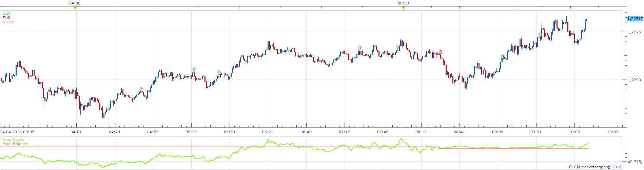
Task: Click the 09:09 time axis label
Action: pyautogui.click(x=498, y=132)
